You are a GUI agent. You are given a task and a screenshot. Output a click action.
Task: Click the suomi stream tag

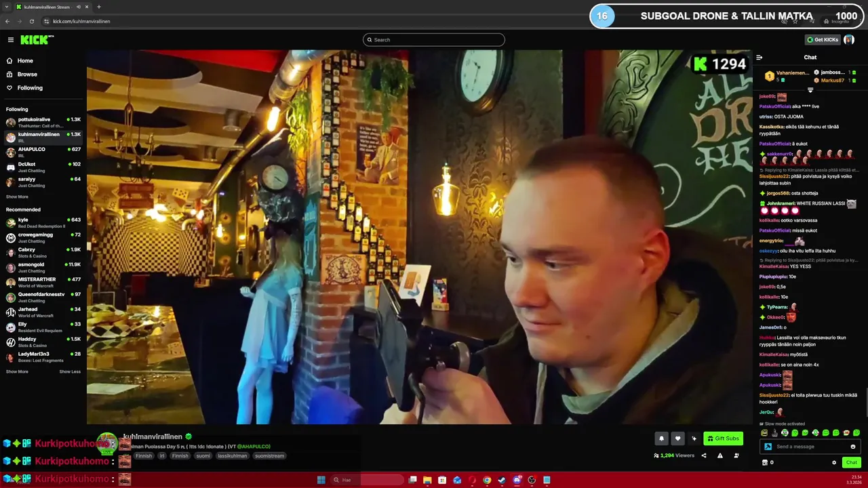pyautogui.click(x=203, y=456)
